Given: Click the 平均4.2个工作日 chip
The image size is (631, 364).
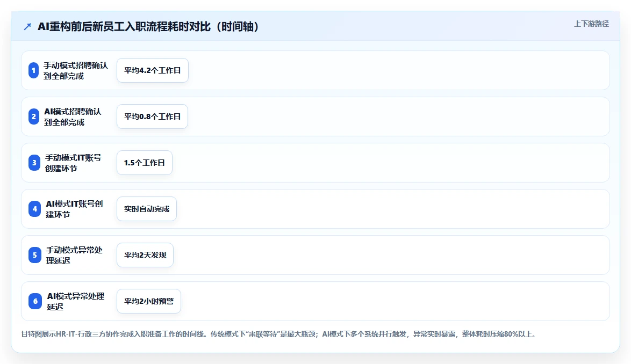Looking at the screenshot, I should pyautogui.click(x=153, y=70).
